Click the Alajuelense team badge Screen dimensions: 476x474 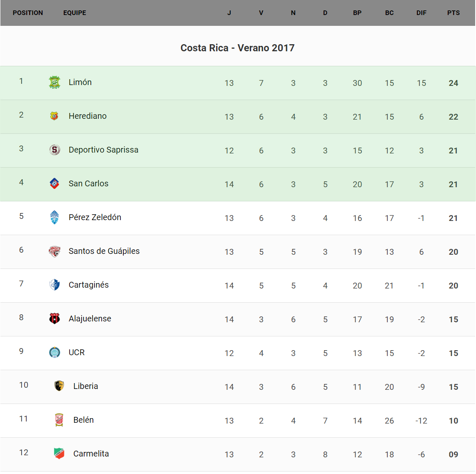pyautogui.click(x=55, y=319)
